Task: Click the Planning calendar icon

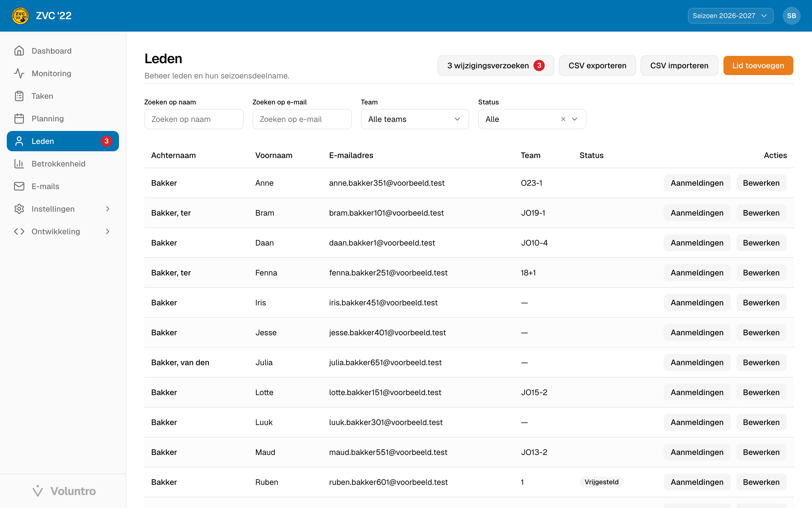Action: pyautogui.click(x=19, y=119)
